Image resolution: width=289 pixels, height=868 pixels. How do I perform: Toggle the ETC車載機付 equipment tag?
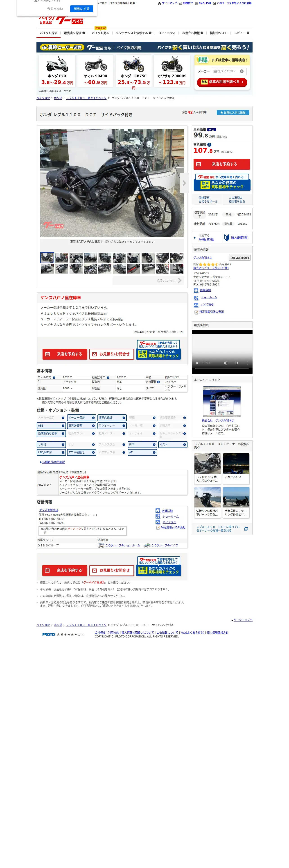(x=82, y=452)
